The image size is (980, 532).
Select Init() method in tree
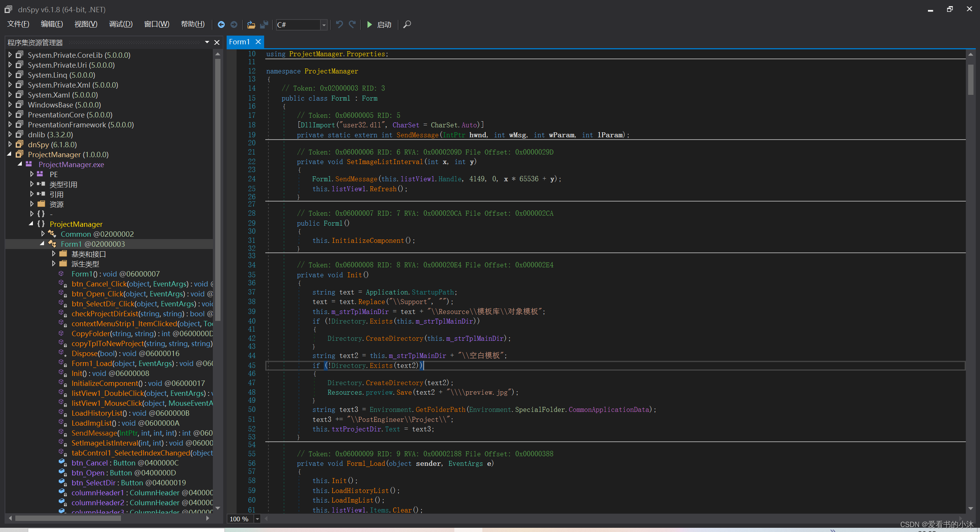(x=110, y=373)
